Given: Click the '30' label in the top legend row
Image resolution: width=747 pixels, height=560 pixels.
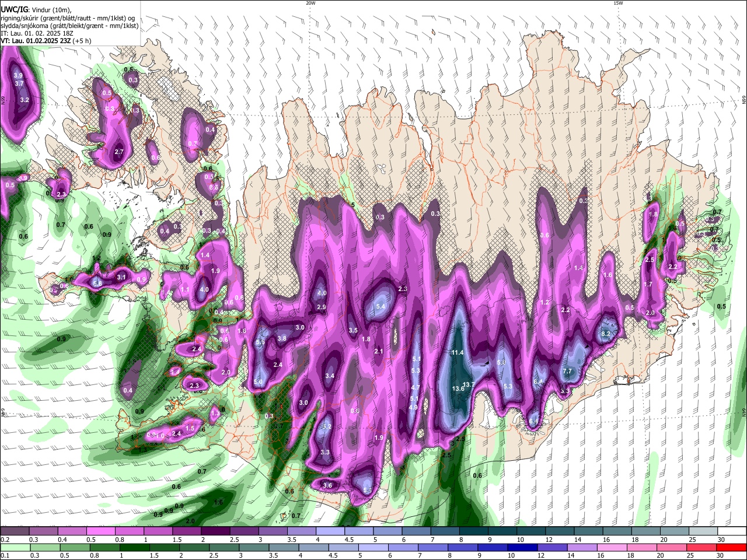Looking at the screenshot, I should pyautogui.click(x=721, y=540).
